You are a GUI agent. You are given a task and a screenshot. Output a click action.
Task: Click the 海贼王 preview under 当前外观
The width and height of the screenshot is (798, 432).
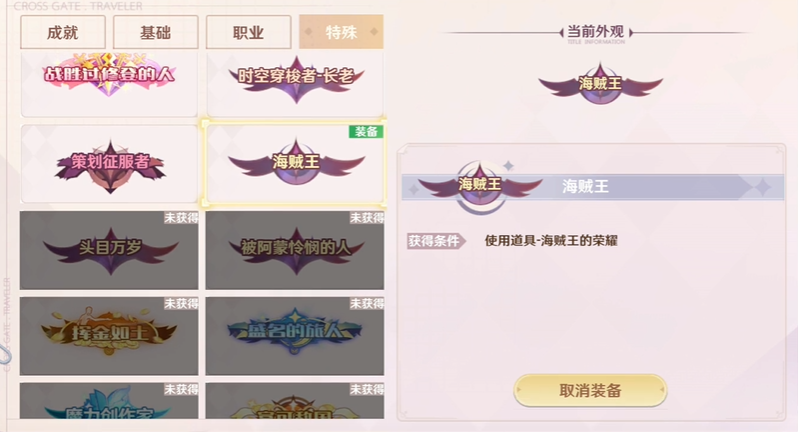[601, 84]
